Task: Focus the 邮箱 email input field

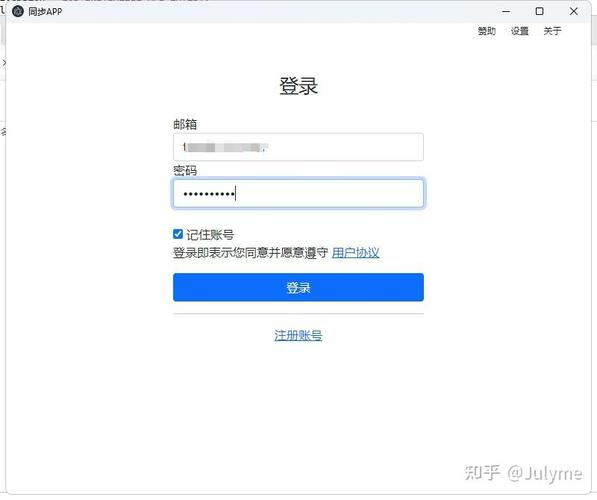Action: coord(298,147)
